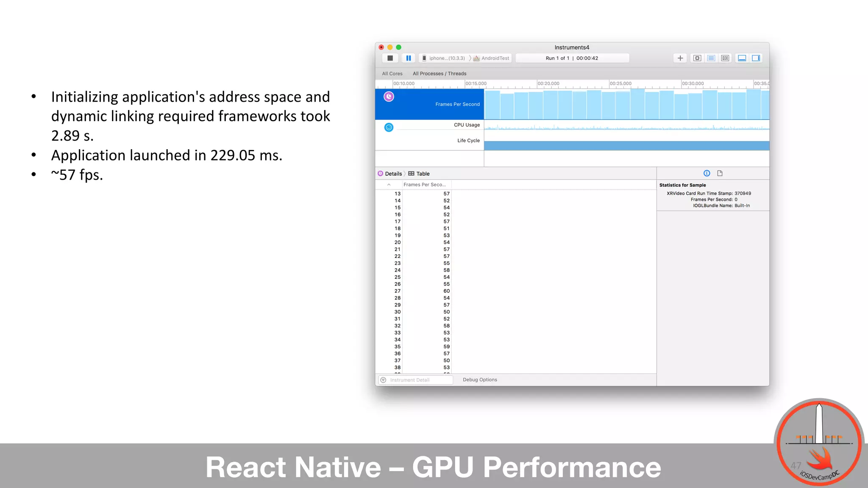Open the Table breadcrumb menu

click(x=419, y=174)
